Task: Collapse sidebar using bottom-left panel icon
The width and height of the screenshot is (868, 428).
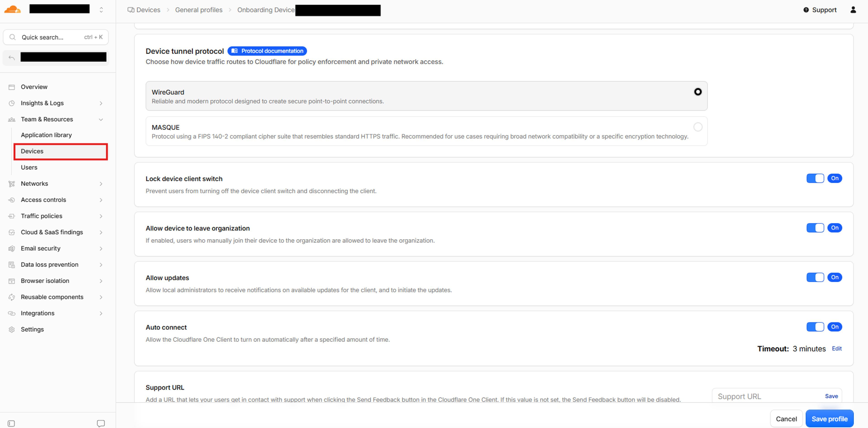Action: tap(11, 423)
